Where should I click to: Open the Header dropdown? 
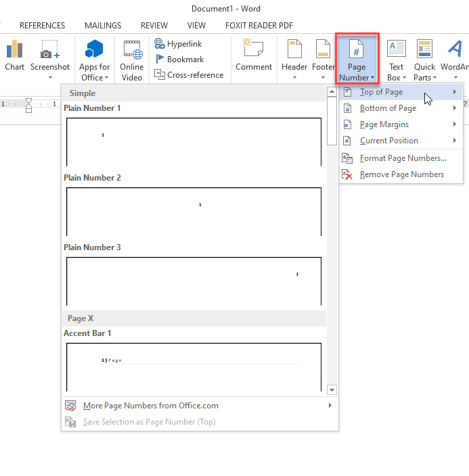click(294, 59)
